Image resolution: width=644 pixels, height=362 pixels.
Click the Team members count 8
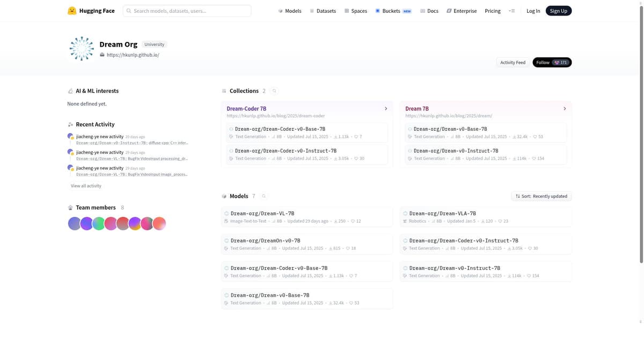122,208
